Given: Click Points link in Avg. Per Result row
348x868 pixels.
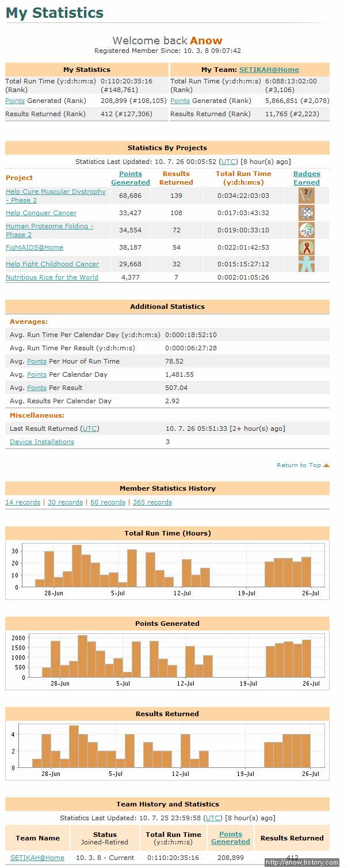Looking at the screenshot, I should tap(37, 388).
